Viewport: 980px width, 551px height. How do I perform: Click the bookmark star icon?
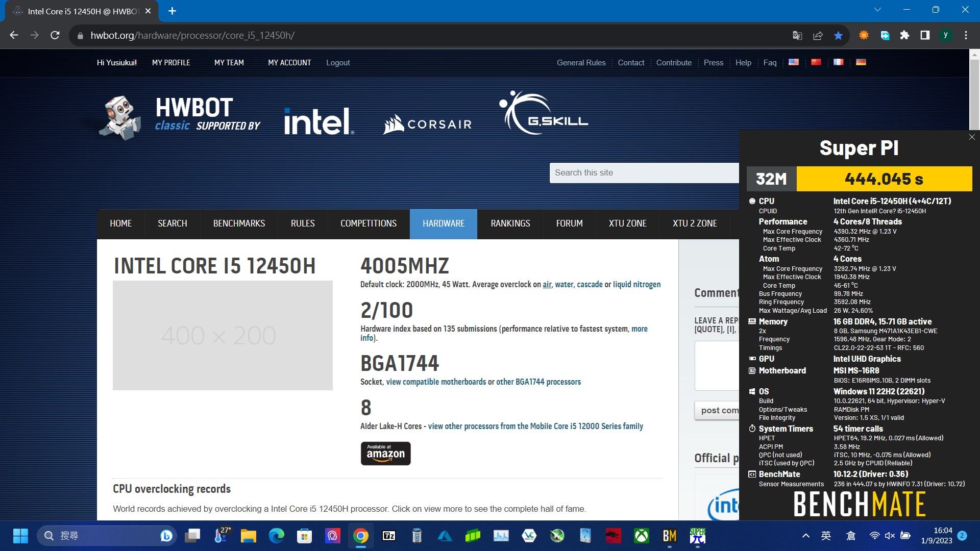coord(838,35)
